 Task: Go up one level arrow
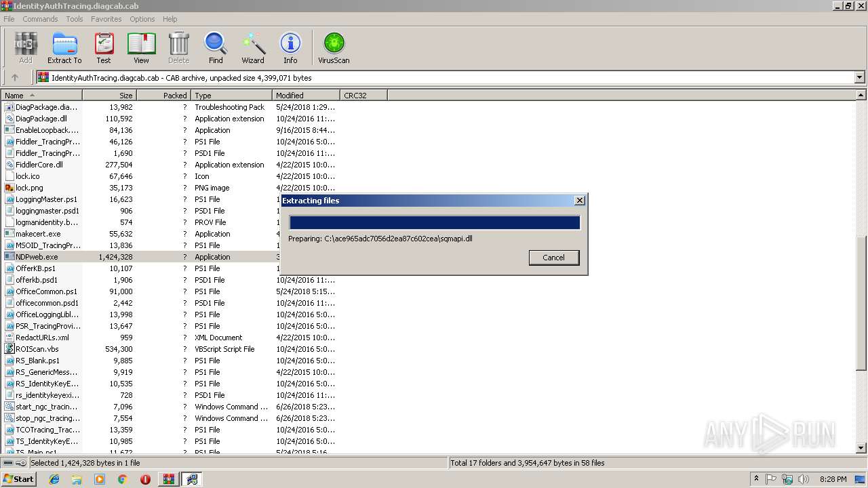pyautogui.click(x=15, y=77)
